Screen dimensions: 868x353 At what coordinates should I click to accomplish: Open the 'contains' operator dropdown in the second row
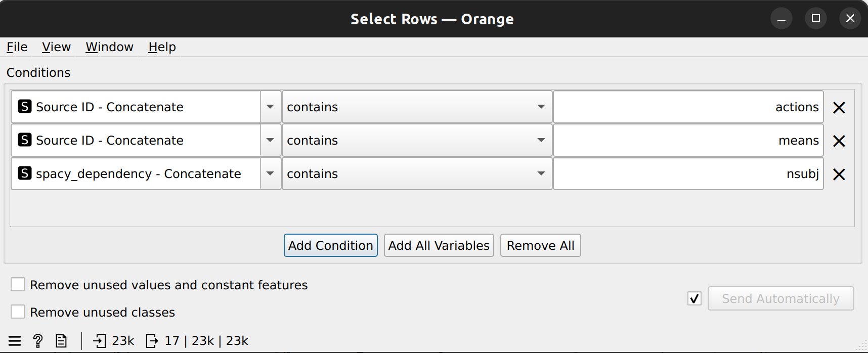pyautogui.click(x=417, y=141)
